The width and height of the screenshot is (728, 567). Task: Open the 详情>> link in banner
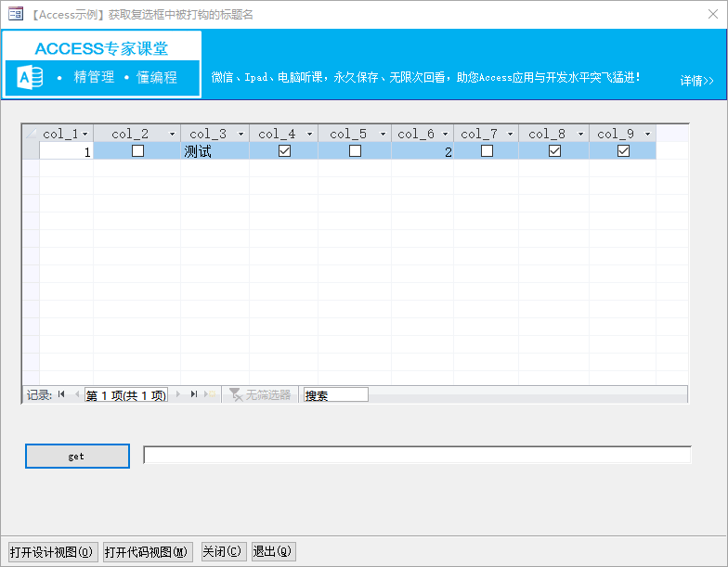(696, 81)
